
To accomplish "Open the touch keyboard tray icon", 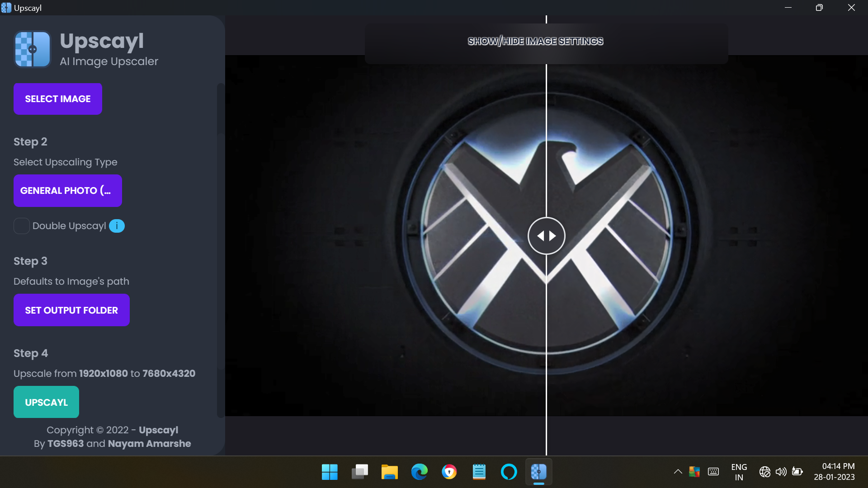I will click(x=713, y=472).
